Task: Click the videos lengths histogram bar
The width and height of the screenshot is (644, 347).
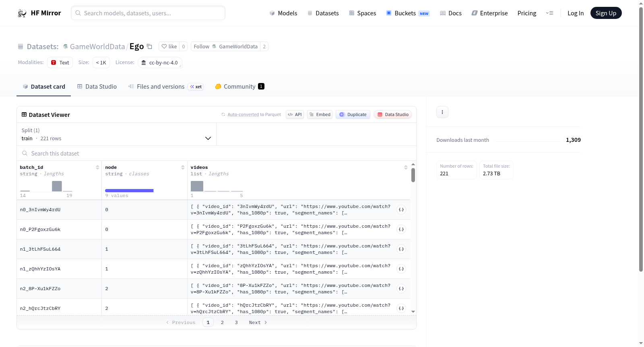Action: tap(197, 186)
